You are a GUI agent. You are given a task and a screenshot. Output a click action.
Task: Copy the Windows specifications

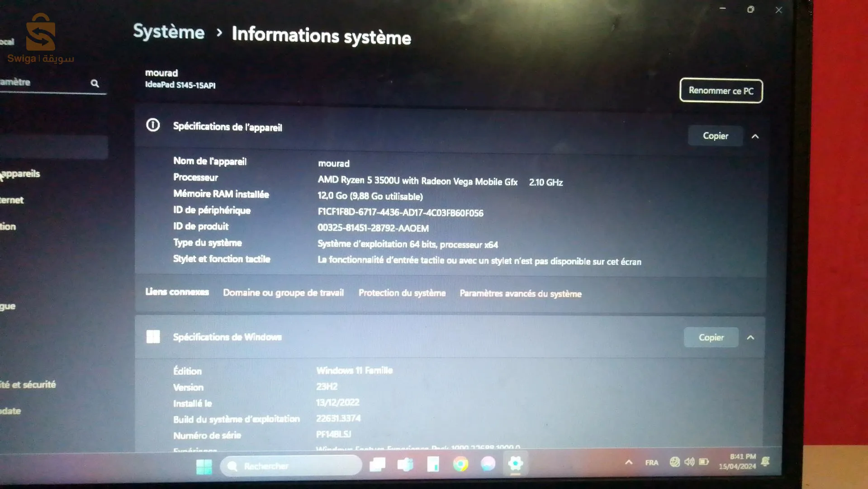[x=711, y=337]
